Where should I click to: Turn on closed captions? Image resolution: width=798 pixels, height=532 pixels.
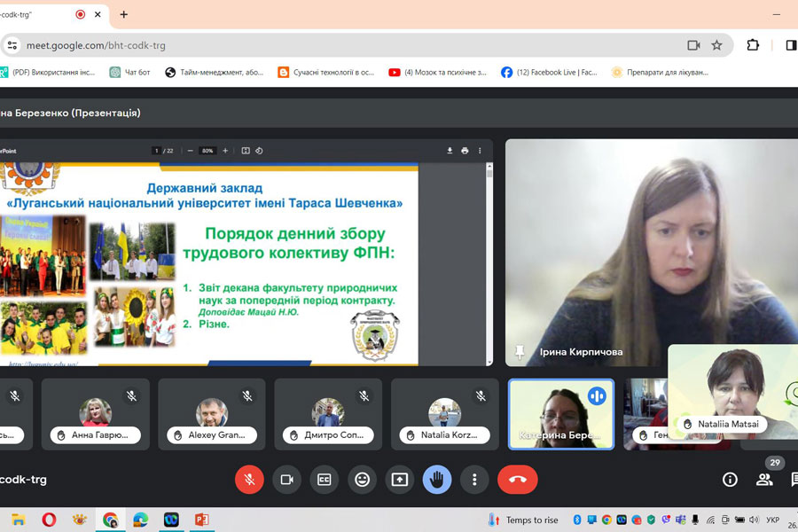[x=325, y=480]
